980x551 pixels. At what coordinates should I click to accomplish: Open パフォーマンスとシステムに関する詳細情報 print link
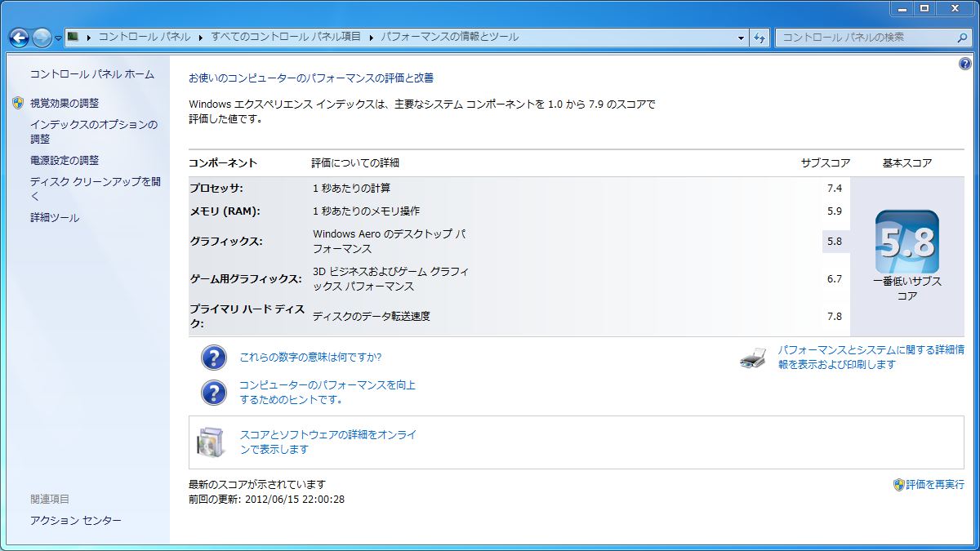871,358
